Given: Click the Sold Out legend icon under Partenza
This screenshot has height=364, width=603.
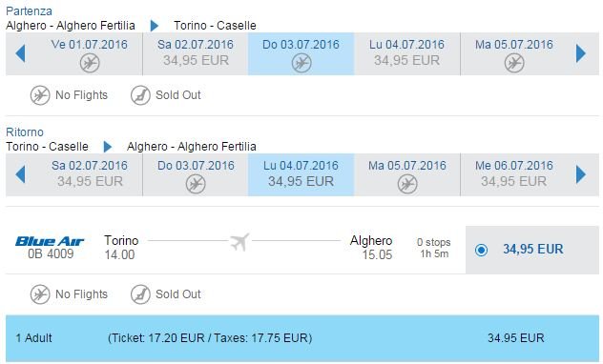Looking at the screenshot, I should pyautogui.click(x=140, y=95).
